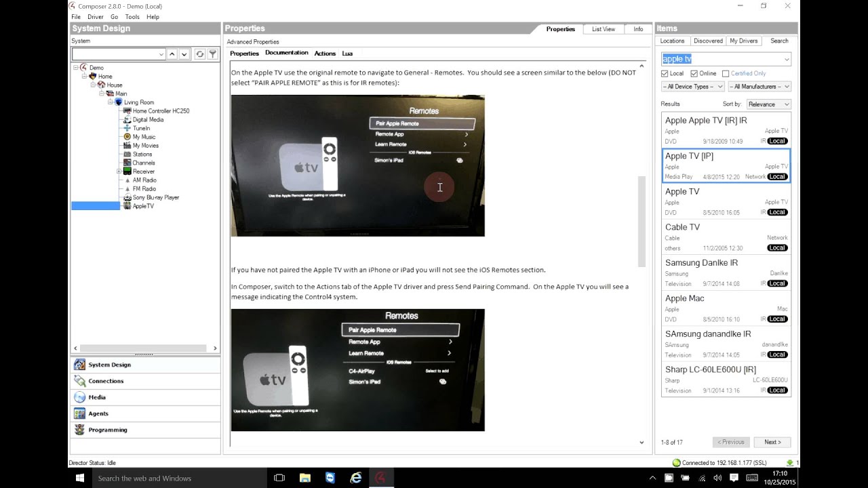Select Digital Media in project tree
The width and height of the screenshot is (868, 488).
(x=148, y=120)
